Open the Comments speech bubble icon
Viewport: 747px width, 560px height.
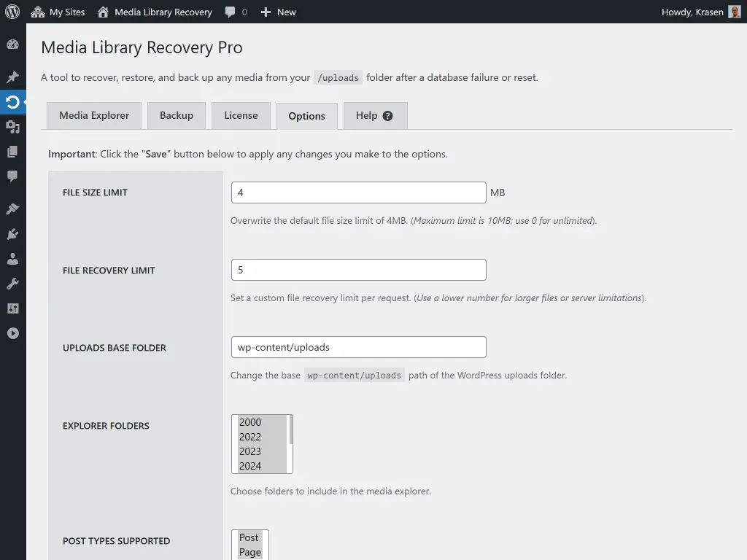(x=12, y=176)
